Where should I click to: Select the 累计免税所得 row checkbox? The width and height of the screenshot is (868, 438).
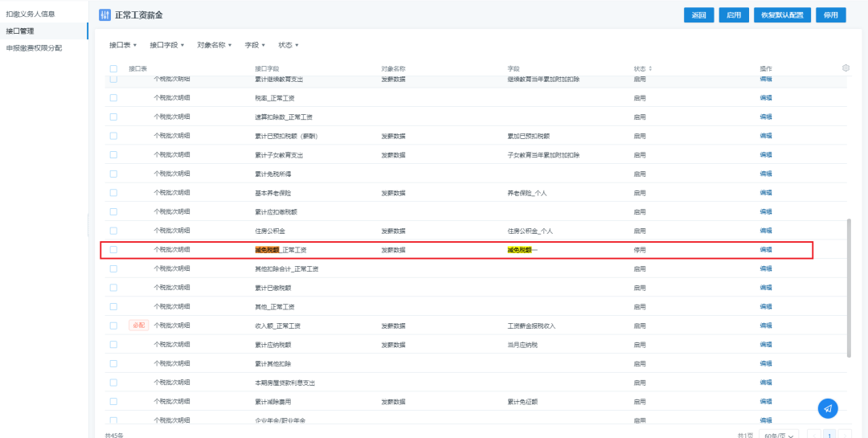coord(113,174)
